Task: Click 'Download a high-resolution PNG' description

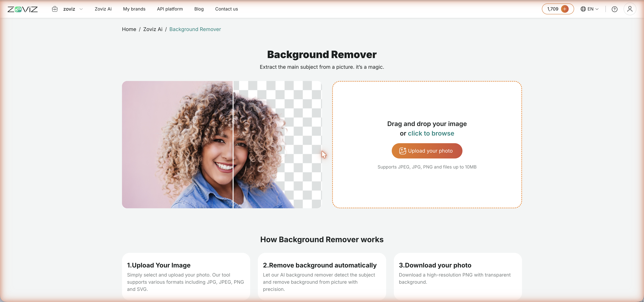Action: point(455,278)
